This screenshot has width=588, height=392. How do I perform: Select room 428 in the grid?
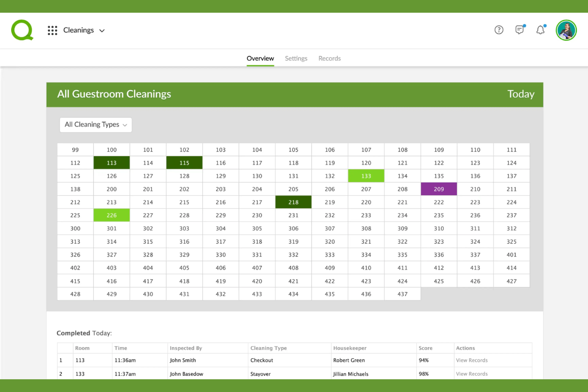[75, 294]
